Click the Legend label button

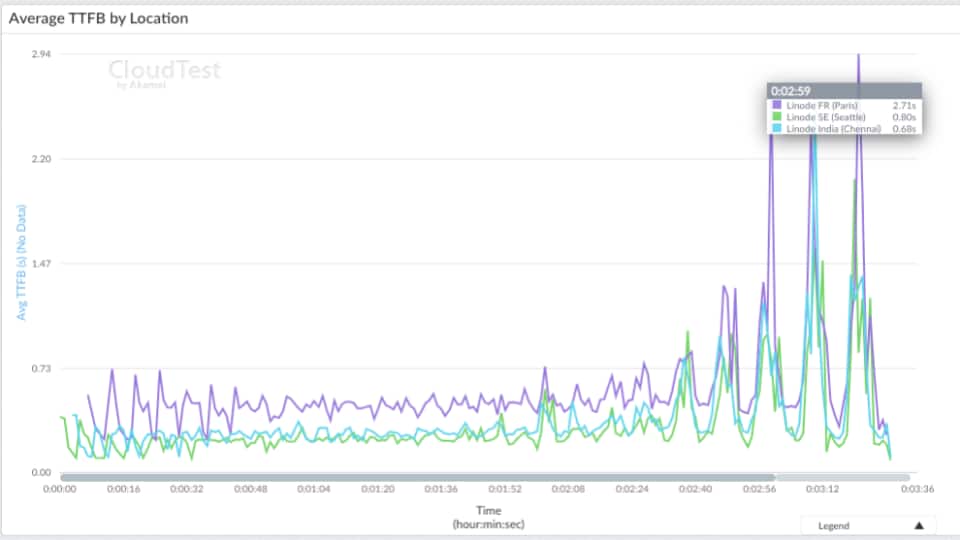(834, 525)
